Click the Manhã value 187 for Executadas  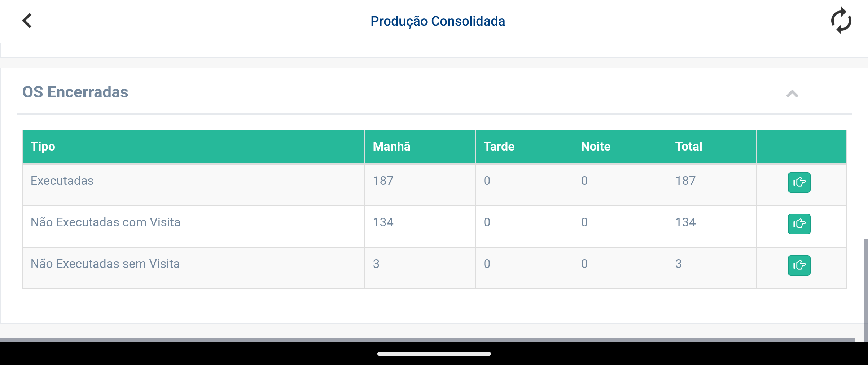[383, 181]
